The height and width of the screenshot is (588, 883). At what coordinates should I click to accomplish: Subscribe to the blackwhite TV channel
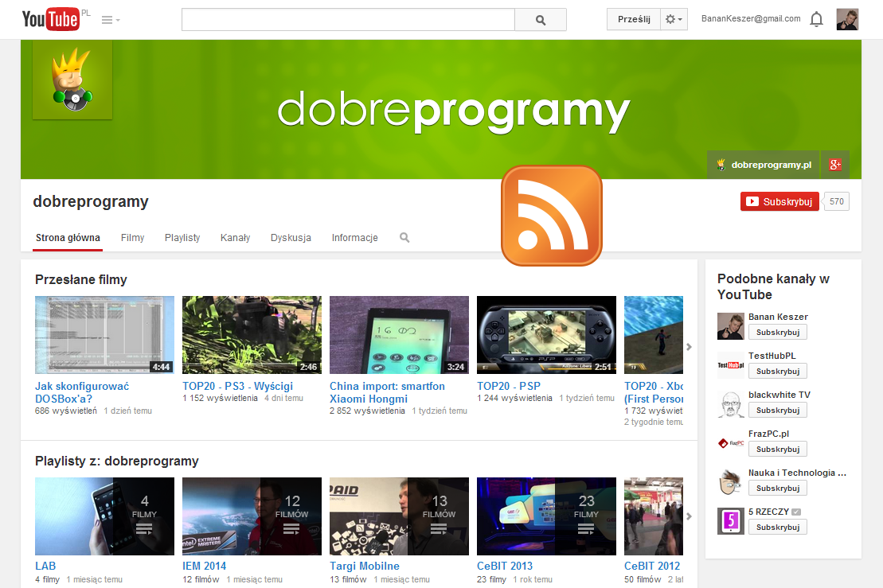(x=778, y=411)
